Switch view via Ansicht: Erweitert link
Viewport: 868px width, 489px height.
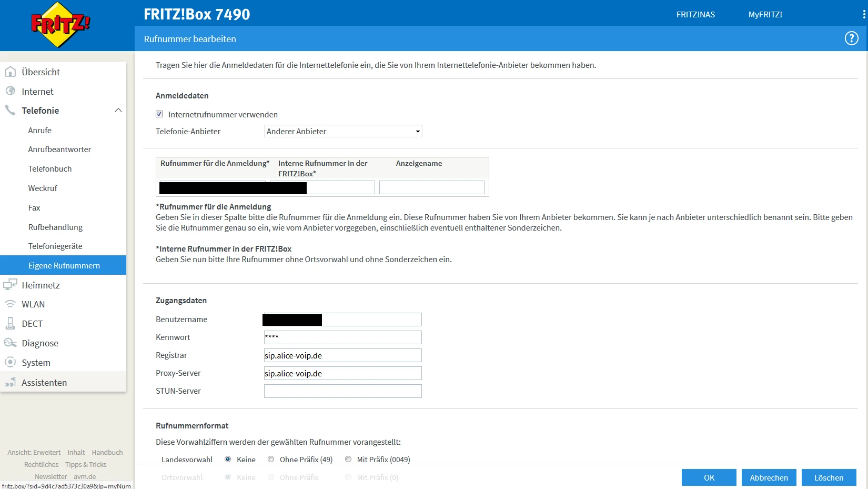34,452
